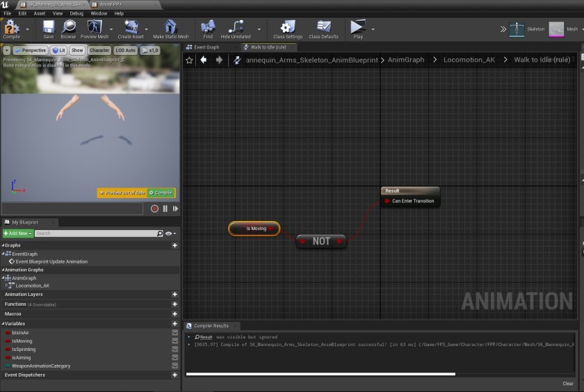Click the Compile toolbar icon
The width and height of the screenshot is (584, 392).
[11, 28]
